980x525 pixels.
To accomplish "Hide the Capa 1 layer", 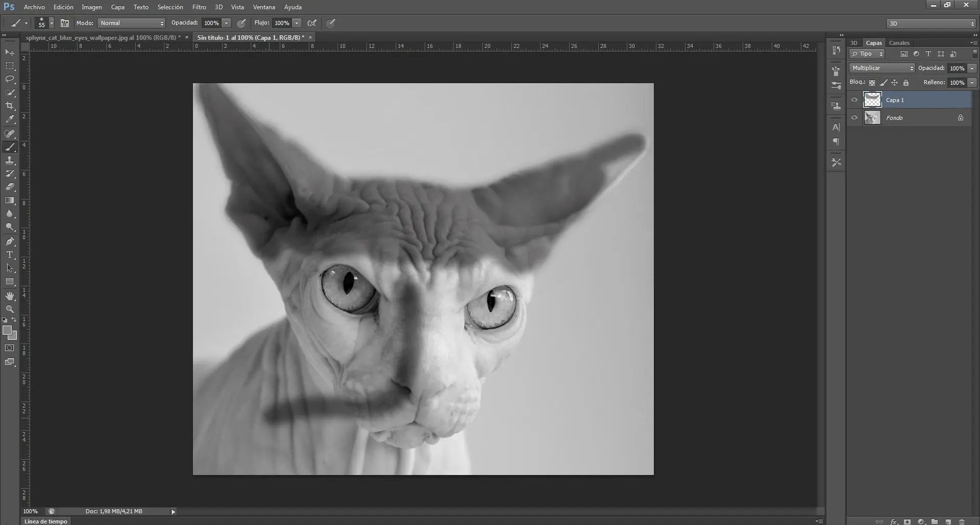I will tap(854, 100).
